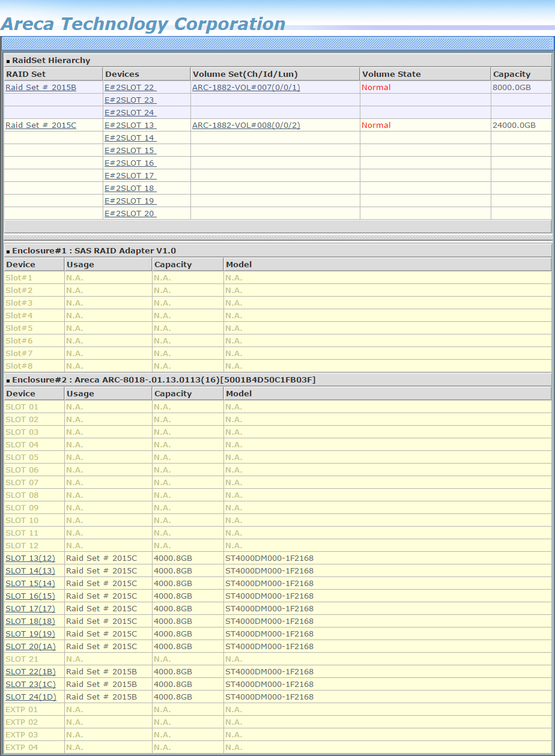555x756 pixels.
Task: Open volume ARC-1882-VOL#008(0/0/2)
Action: pyautogui.click(x=246, y=125)
